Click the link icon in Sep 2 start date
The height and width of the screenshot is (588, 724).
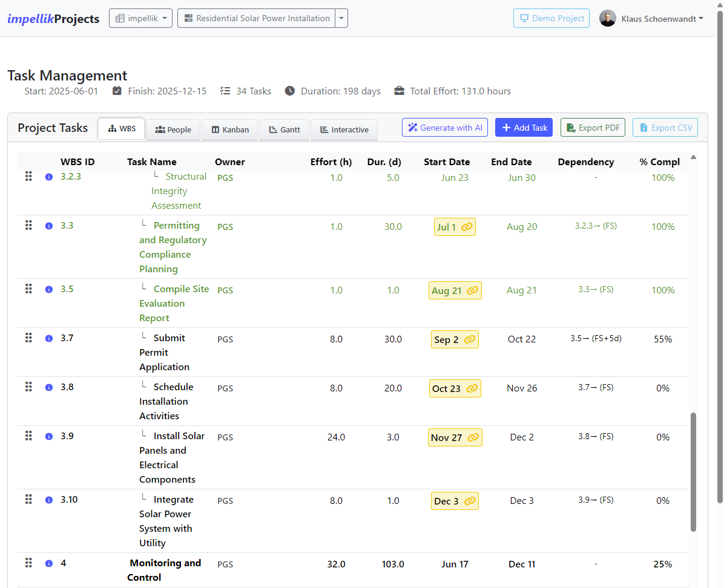click(x=470, y=339)
